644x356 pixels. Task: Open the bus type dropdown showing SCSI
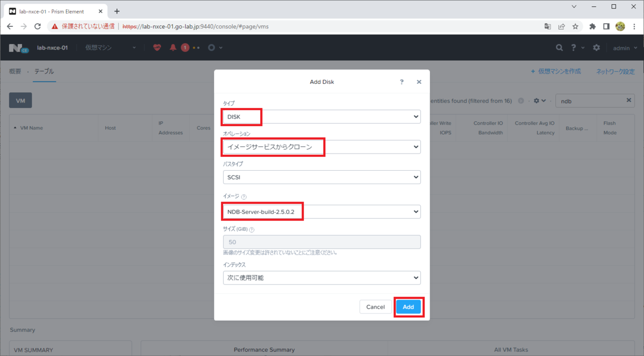(x=321, y=177)
